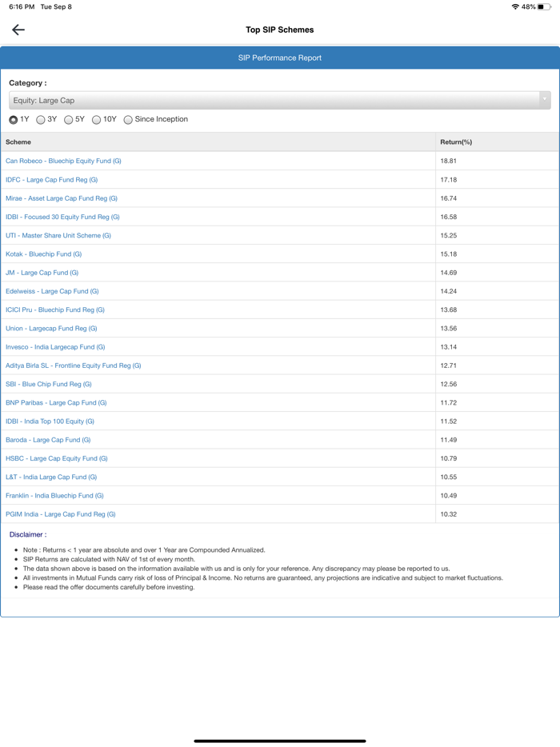Click the Category dropdown arrow
The width and height of the screenshot is (560, 747).
(544, 100)
